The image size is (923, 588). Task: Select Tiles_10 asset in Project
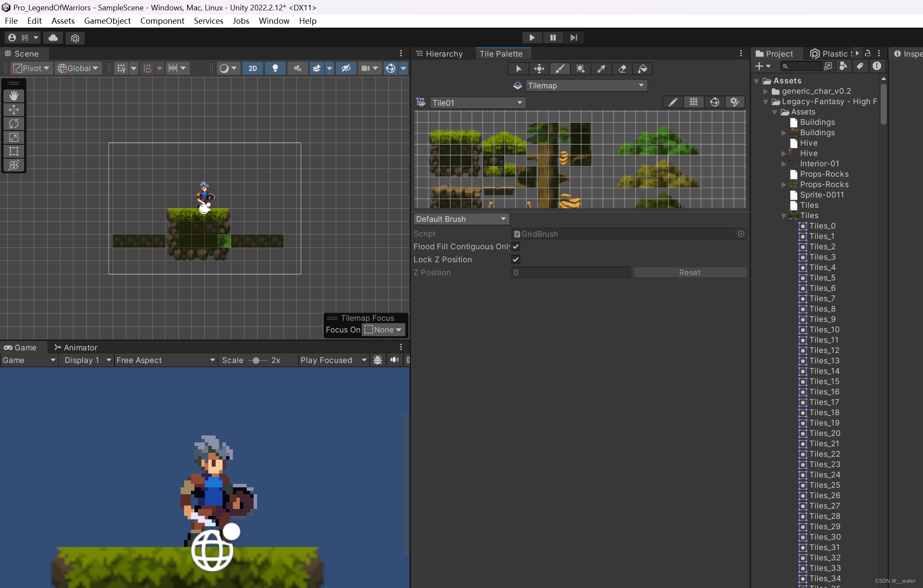[824, 330]
